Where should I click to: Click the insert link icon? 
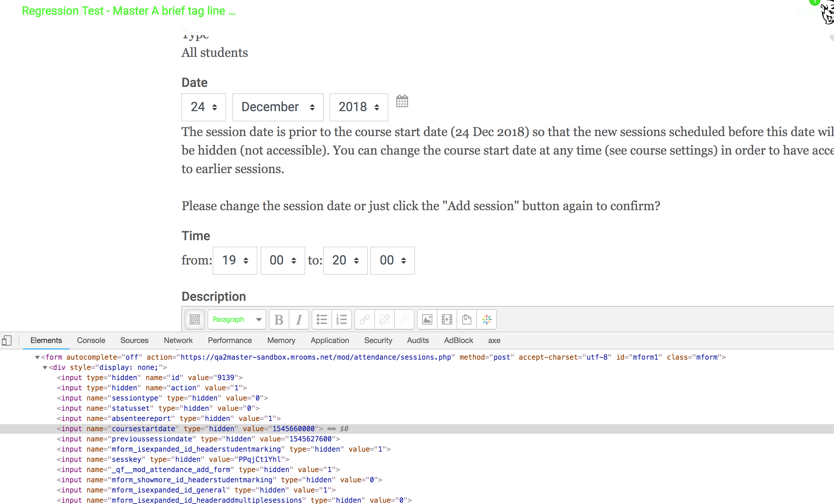(364, 319)
